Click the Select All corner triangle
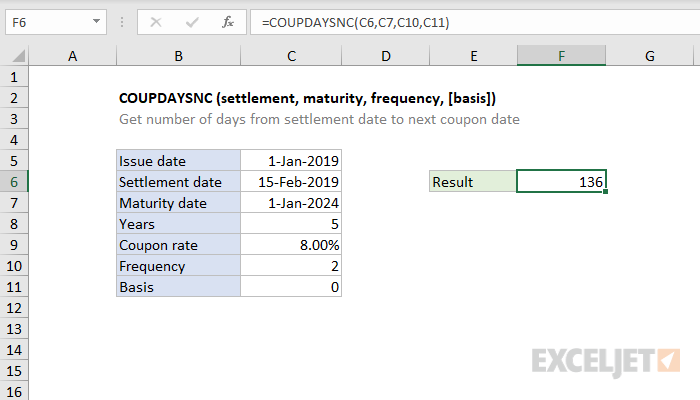 (x=18, y=56)
